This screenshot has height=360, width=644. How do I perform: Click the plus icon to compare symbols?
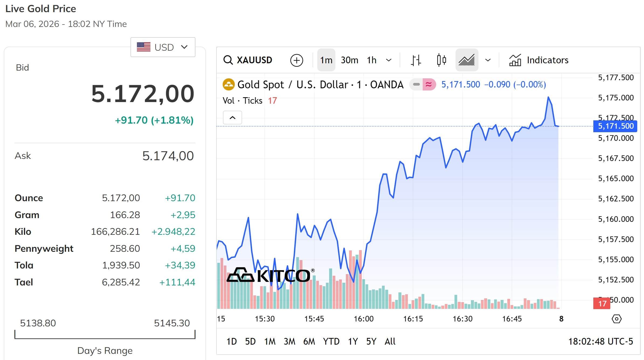pos(297,60)
